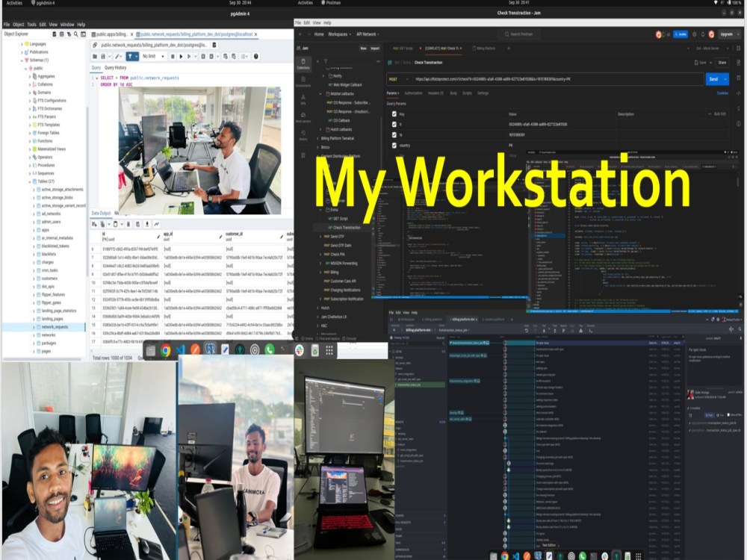Open the API Network dropdown in Postman
Image resolution: width=747 pixels, height=560 pixels.
[x=368, y=34]
